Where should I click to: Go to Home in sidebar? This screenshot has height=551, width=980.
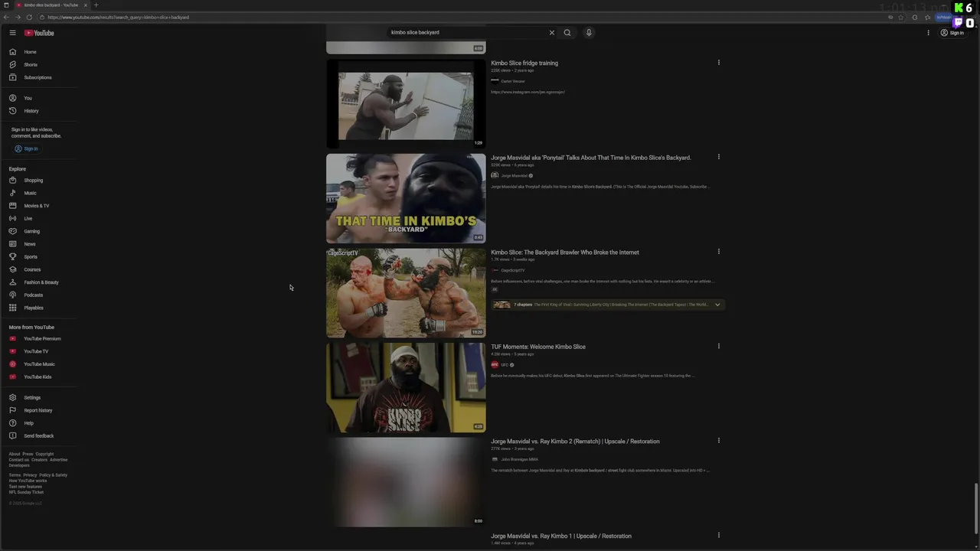pos(38,52)
